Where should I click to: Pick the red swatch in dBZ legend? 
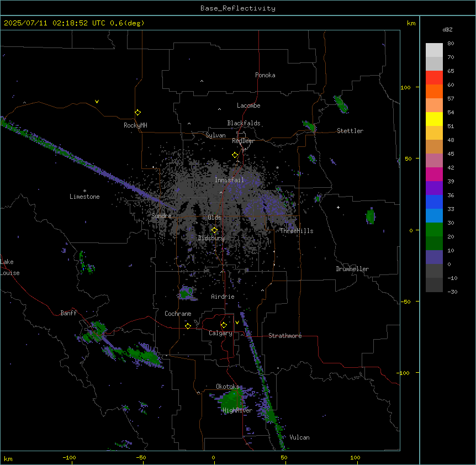click(x=434, y=78)
